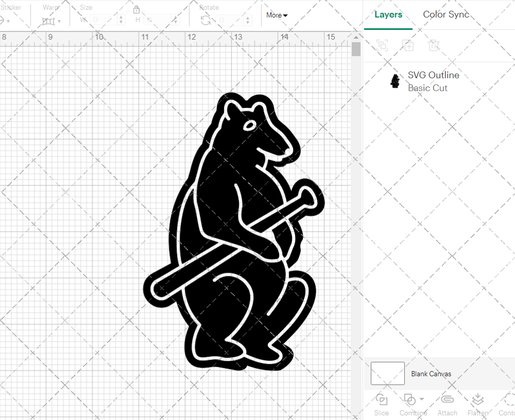Click the Warp tool icon
515x420 pixels.
click(48, 21)
